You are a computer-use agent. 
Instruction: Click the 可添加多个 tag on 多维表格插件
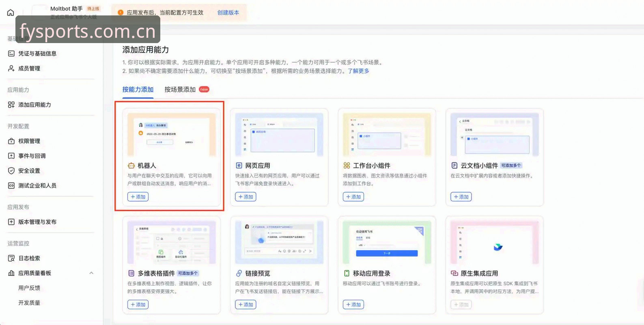tap(188, 273)
